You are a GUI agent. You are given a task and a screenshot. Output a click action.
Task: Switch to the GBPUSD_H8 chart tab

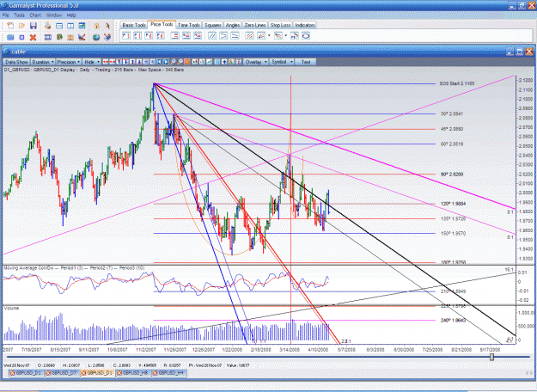(x=133, y=373)
